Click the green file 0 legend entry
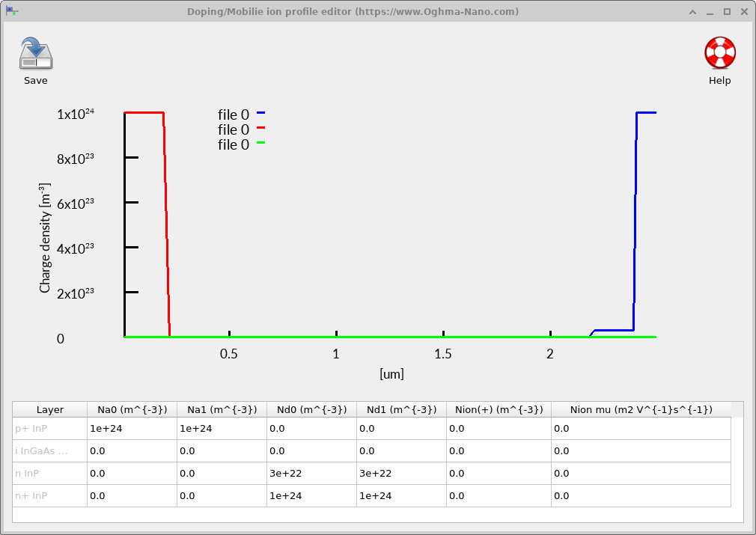The height and width of the screenshot is (535, 756). (241, 144)
